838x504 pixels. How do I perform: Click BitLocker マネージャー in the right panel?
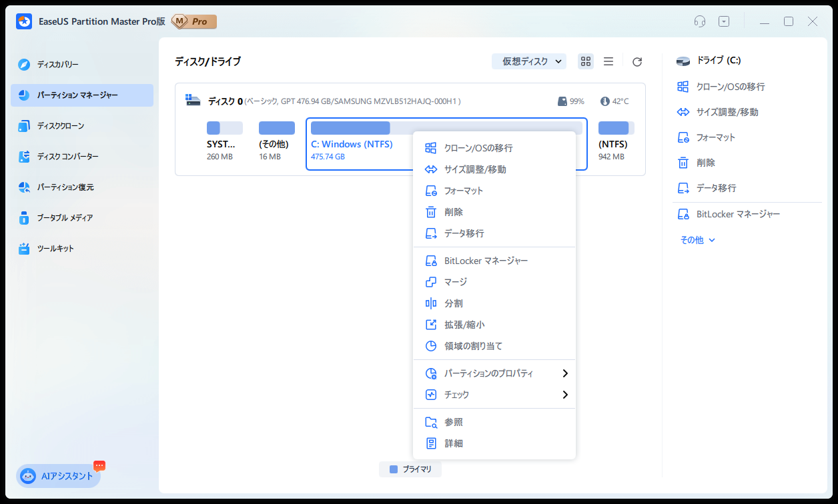pos(729,215)
